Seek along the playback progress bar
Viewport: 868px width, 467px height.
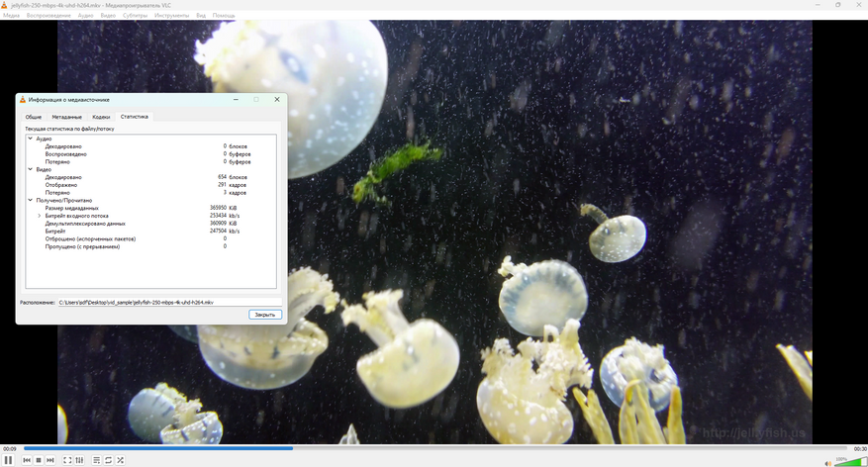pos(435,448)
